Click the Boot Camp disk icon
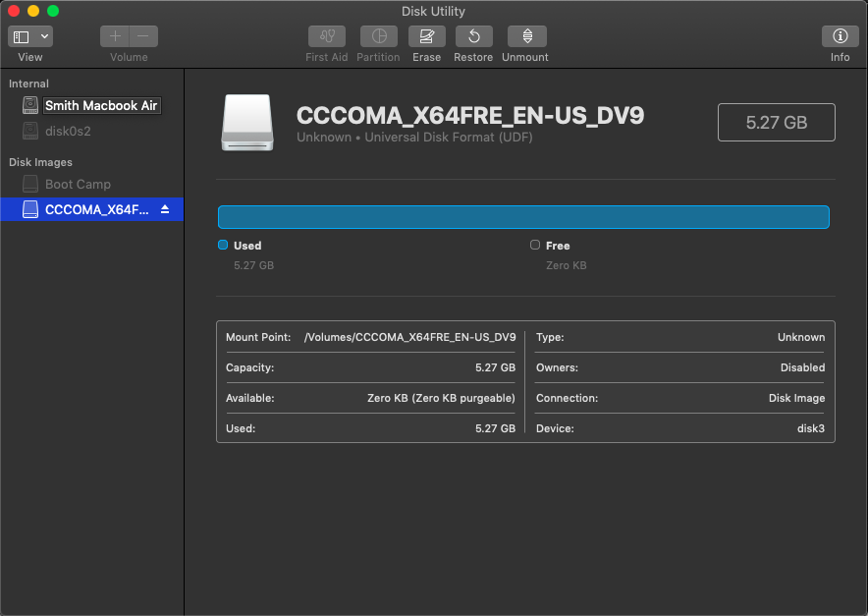This screenshot has height=616, width=868. tap(30, 184)
